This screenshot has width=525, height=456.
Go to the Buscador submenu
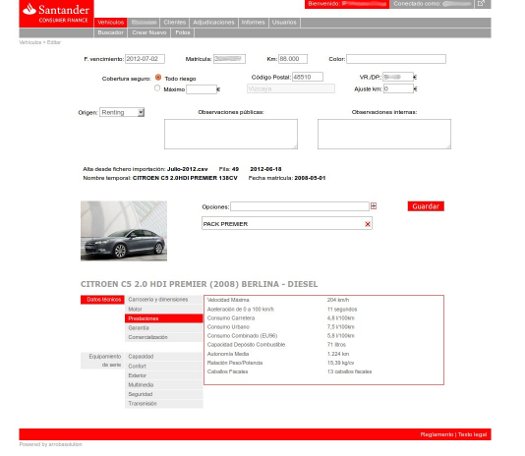(110, 33)
